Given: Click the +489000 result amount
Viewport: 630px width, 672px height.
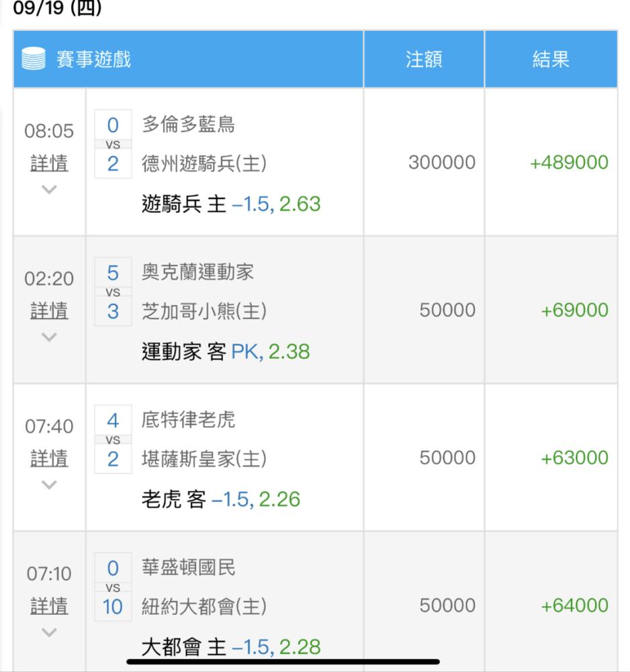Looking at the screenshot, I should (569, 163).
